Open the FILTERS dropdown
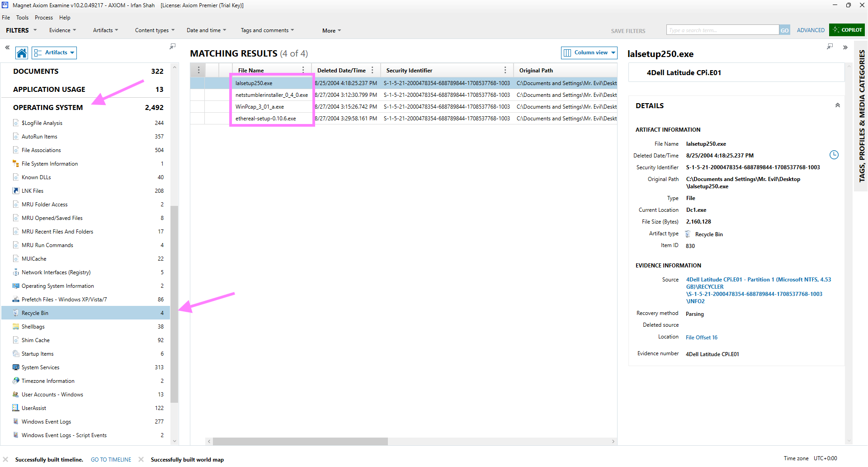The height and width of the screenshot is (467, 868). click(x=21, y=30)
